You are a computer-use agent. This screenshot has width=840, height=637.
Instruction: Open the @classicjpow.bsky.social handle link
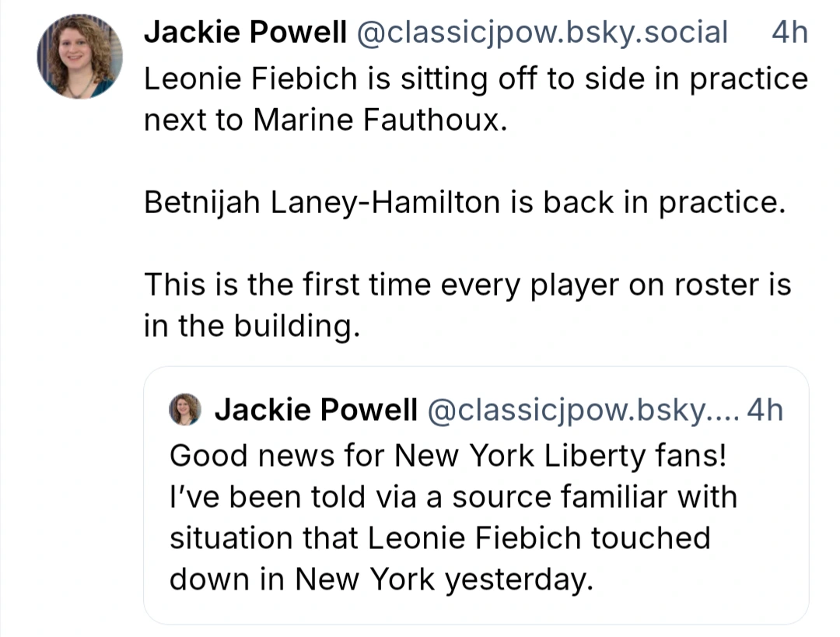[541, 32]
